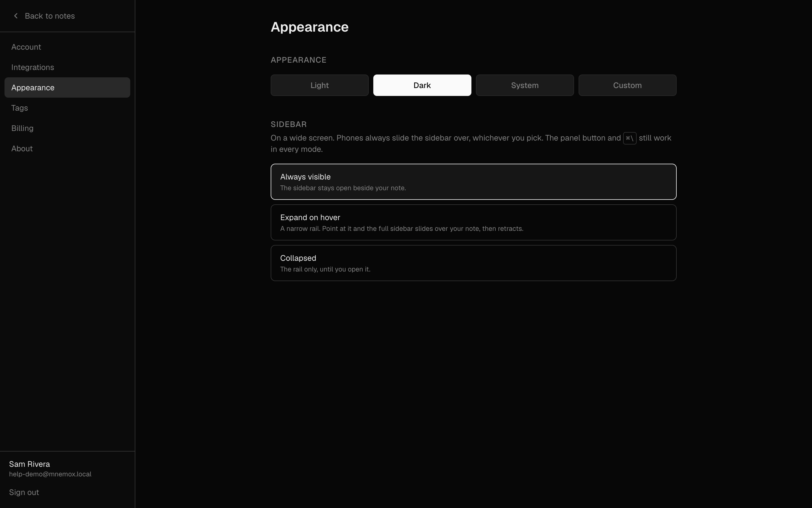Click the Sign out button
The width and height of the screenshot is (812, 508).
coord(24,492)
